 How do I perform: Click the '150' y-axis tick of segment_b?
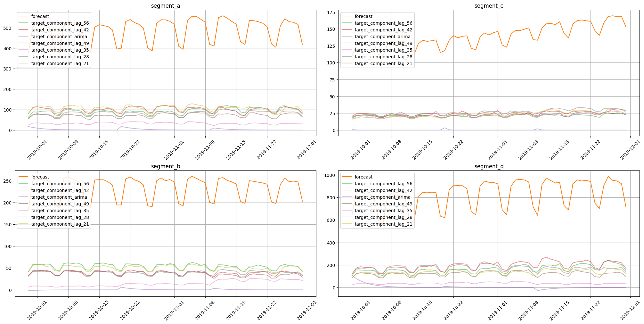point(7,224)
